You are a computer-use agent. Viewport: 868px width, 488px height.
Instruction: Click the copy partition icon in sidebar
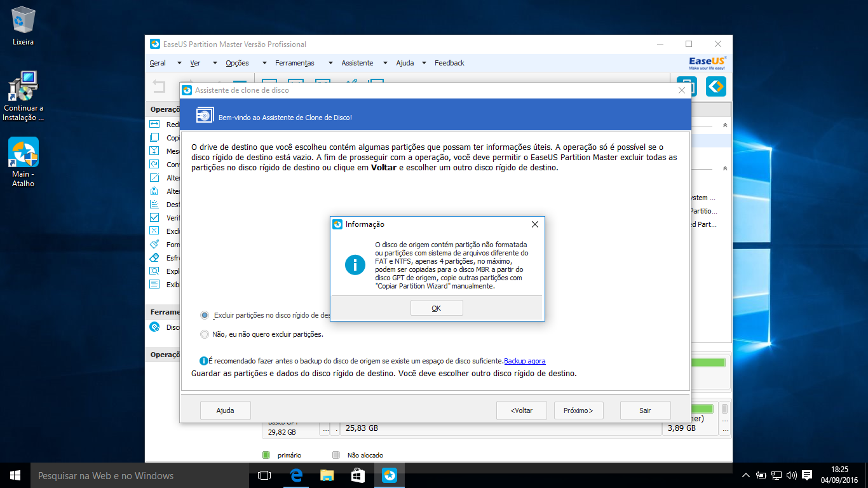pos(154,138)
